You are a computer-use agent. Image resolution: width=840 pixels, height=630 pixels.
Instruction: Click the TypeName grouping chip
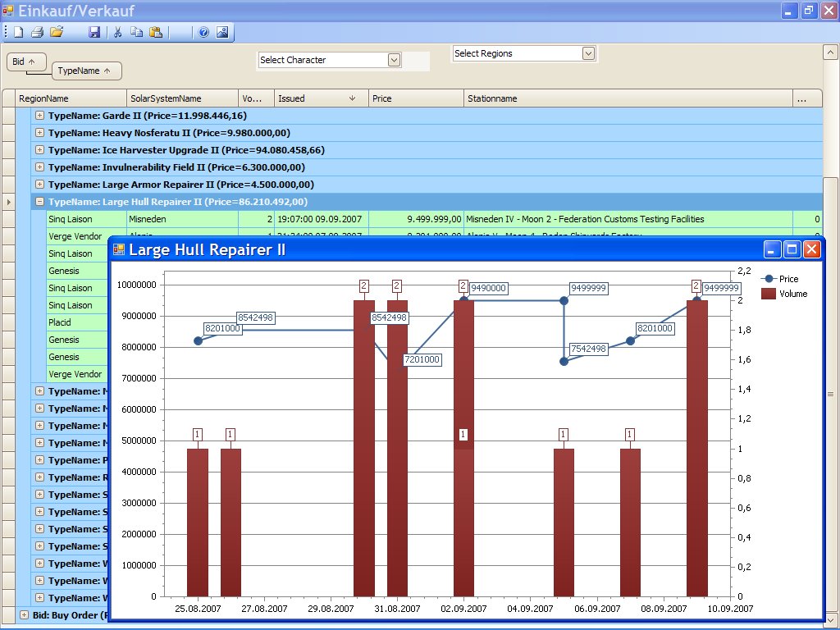coord(85,71)
